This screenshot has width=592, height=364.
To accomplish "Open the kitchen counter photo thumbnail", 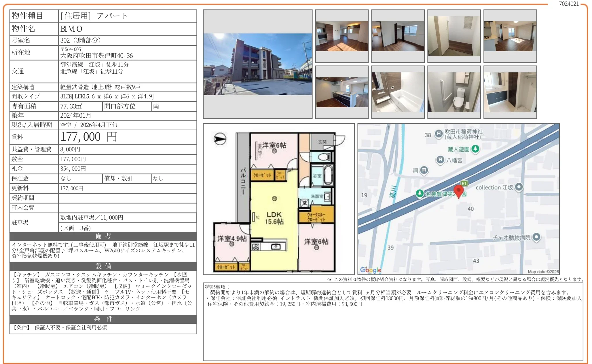I will point(342,92).
